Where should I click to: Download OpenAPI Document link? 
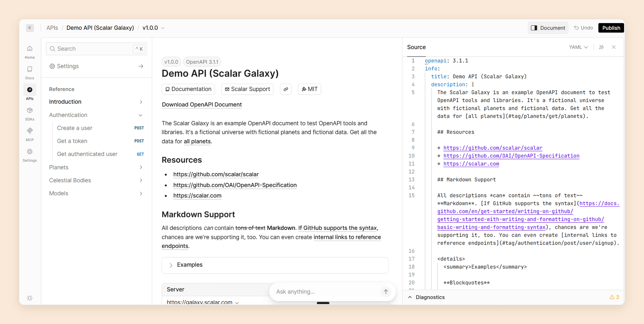(202, 105)
